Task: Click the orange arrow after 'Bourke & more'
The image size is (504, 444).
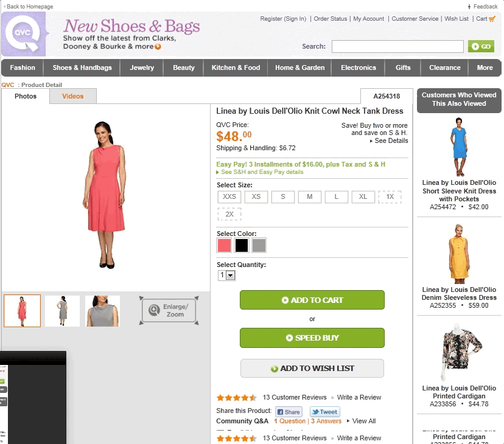Action: [x=158, y=47]
